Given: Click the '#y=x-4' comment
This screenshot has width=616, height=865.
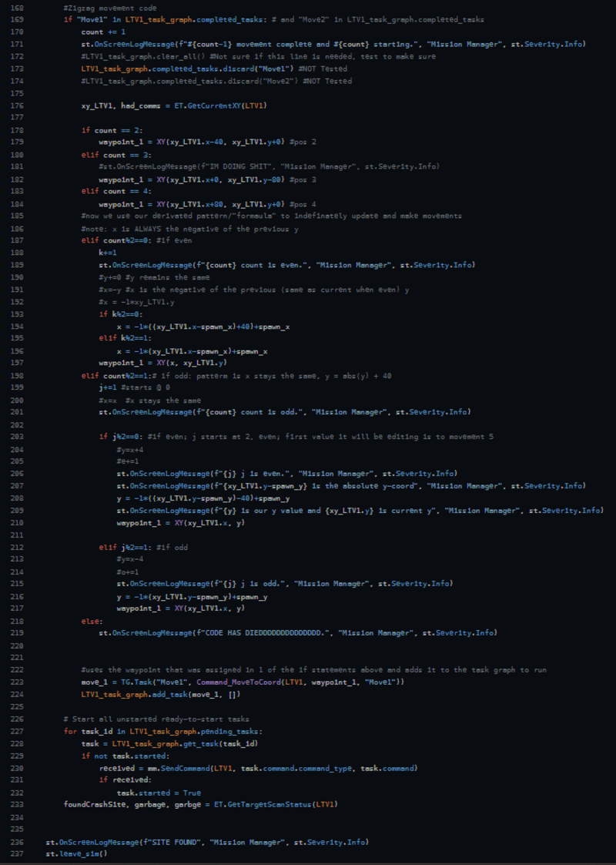Looking at the screenshot, I should click(x=129, y=559).
